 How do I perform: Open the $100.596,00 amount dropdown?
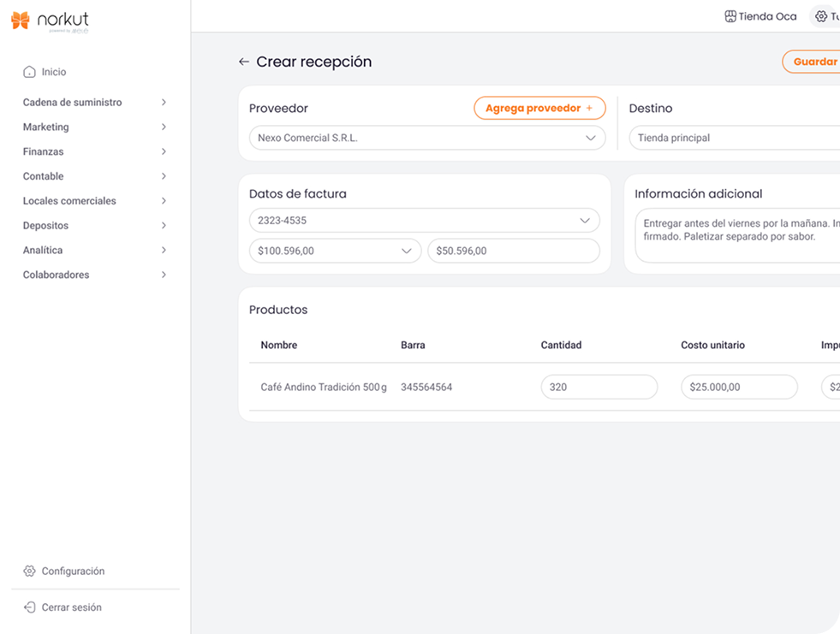406,251
